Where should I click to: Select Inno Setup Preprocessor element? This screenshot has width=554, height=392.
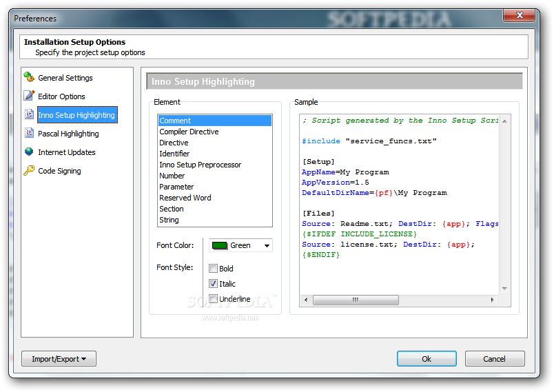coord(215,165)
